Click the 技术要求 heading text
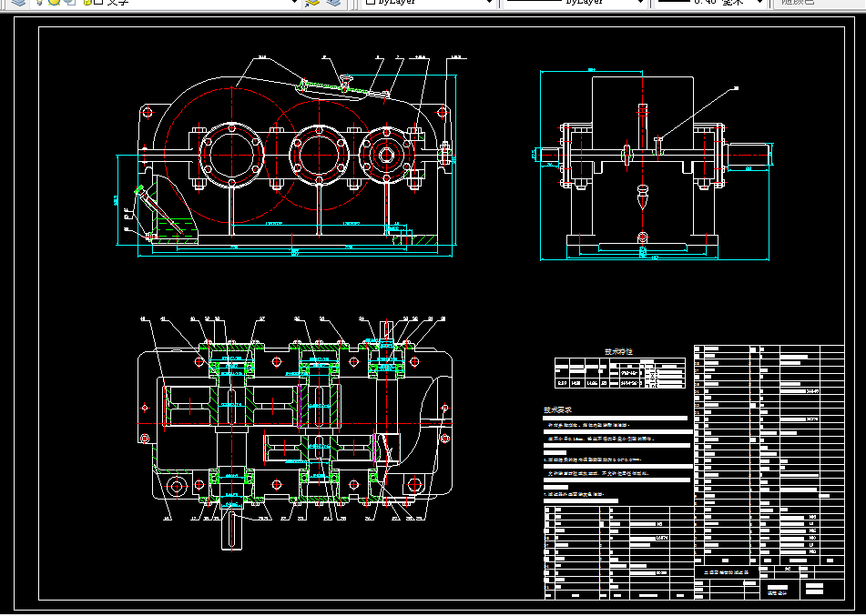Image resolution: width=866 pixels, height=616 pixels. pos(557,410)
